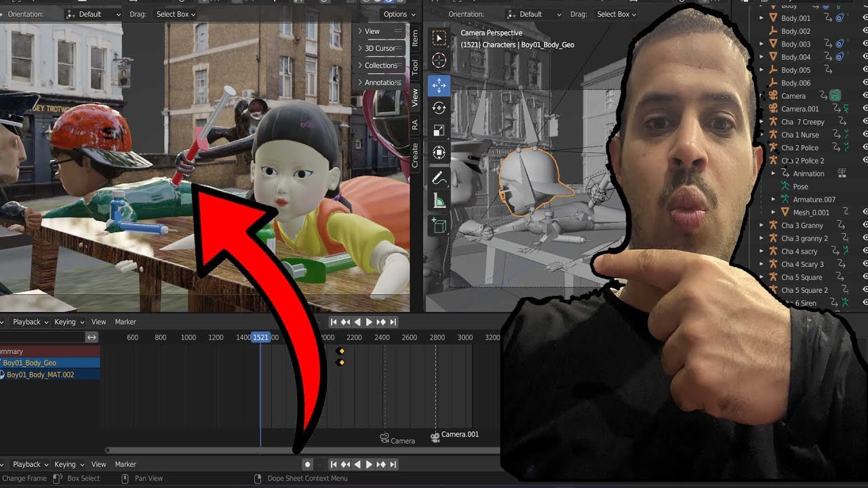Click blue modifier icon on Body.003 row

click(840, 44)
